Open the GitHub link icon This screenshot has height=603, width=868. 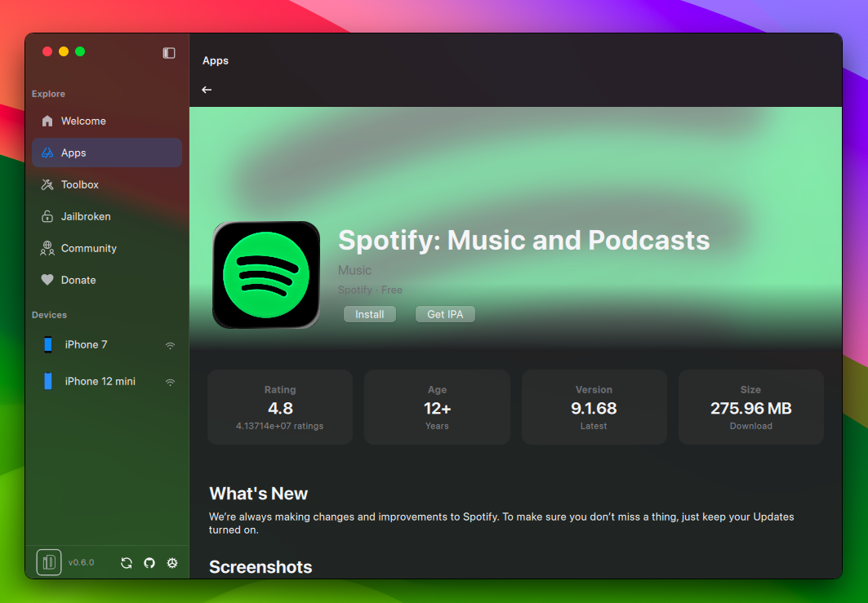pos(149,563)
